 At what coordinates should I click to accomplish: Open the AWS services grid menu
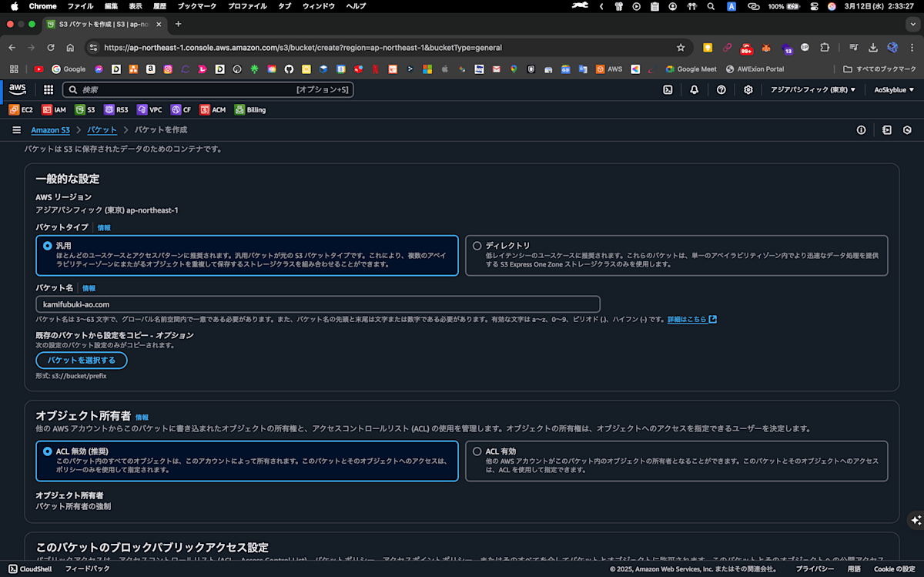[49, 89]
